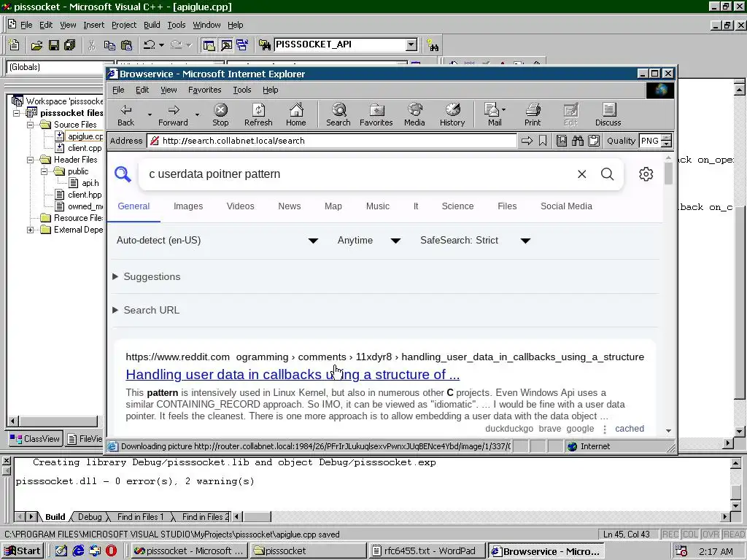Collapse the Source Files folder in tree
Viewport: 747px width, 560px height.
click(31, 125)
